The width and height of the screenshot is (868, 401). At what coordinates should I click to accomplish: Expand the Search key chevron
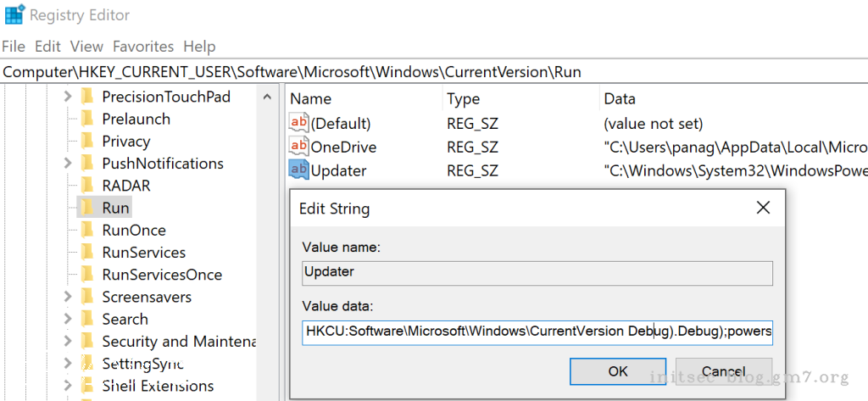[x=68, y=320]
